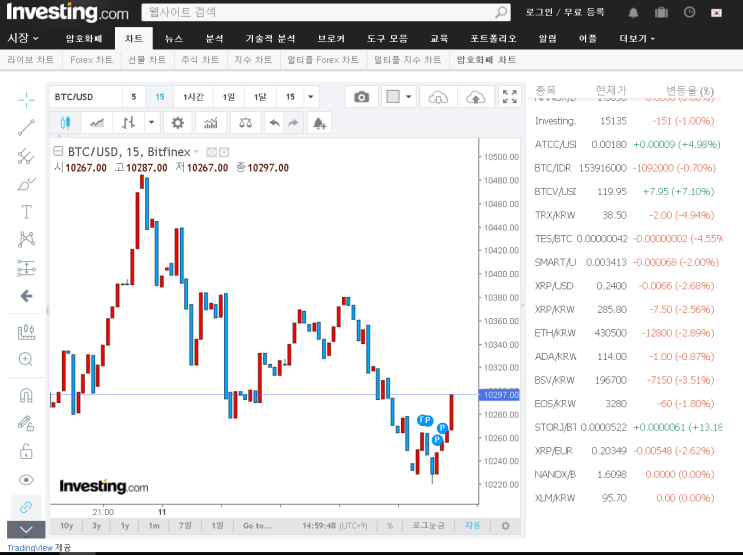This screenshot has width=743, height=555.
Task: Select the 15 minute interval highlighted blue
Action: 160,97
